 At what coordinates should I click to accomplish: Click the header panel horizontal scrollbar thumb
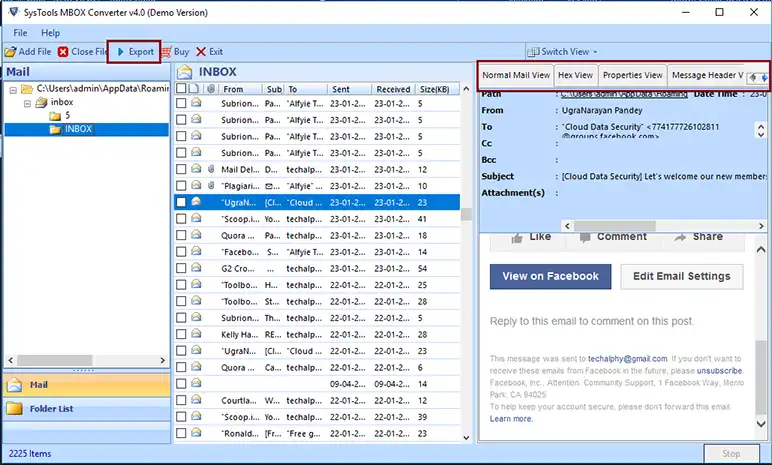(x=614, y=226)
